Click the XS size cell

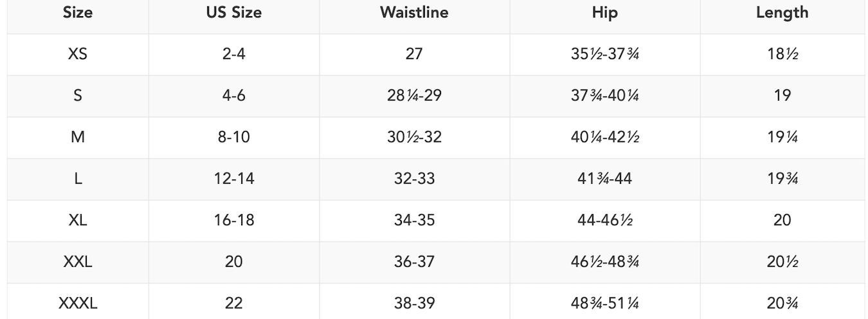[78, 54]
